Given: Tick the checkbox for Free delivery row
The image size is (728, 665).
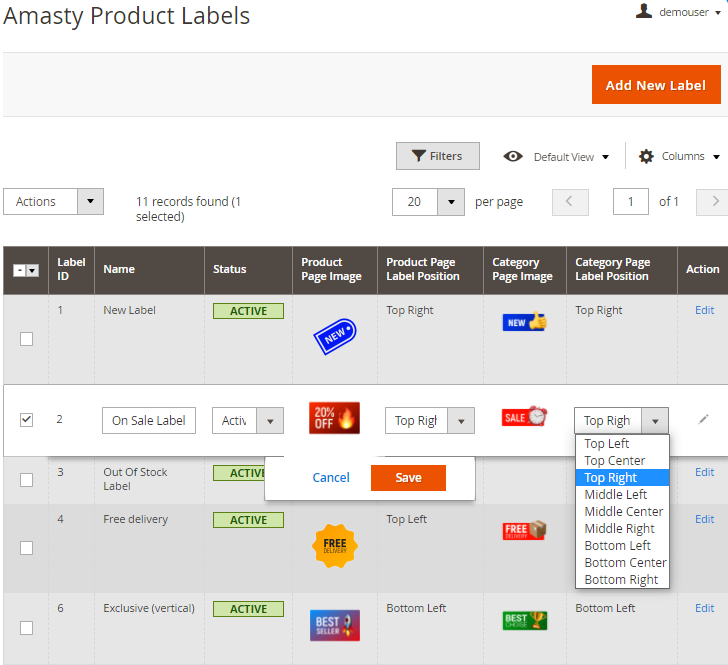Looking at the screenshot, I should [x=27, y=548].
